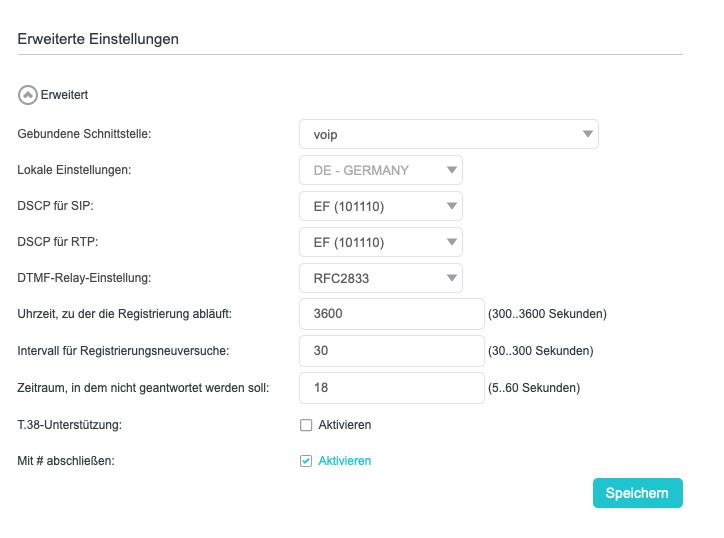Click the Erweiterte Einstellungen heading

tap(98, 39)
